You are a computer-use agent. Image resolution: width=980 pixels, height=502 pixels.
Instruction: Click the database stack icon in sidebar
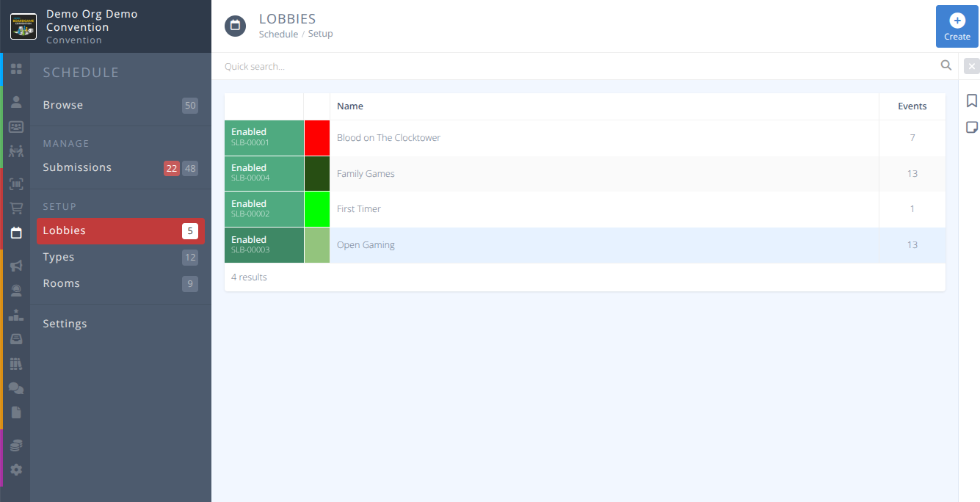[16, 444]
